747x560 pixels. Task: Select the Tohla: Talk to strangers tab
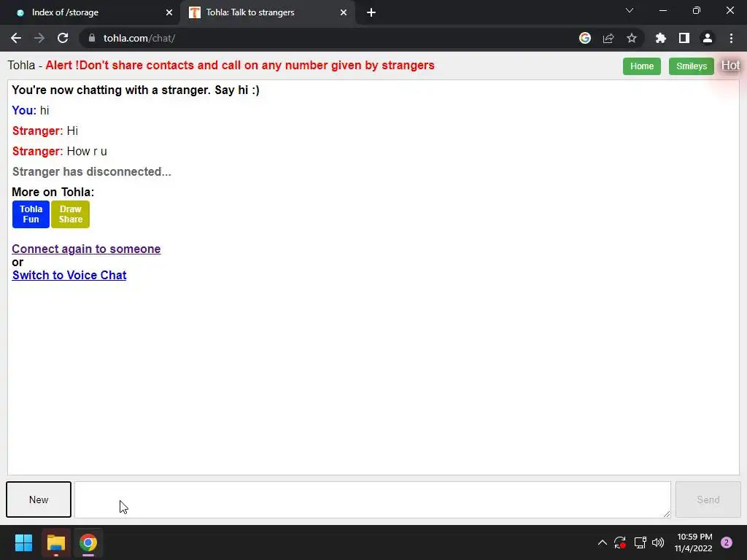tap(268, 12)
